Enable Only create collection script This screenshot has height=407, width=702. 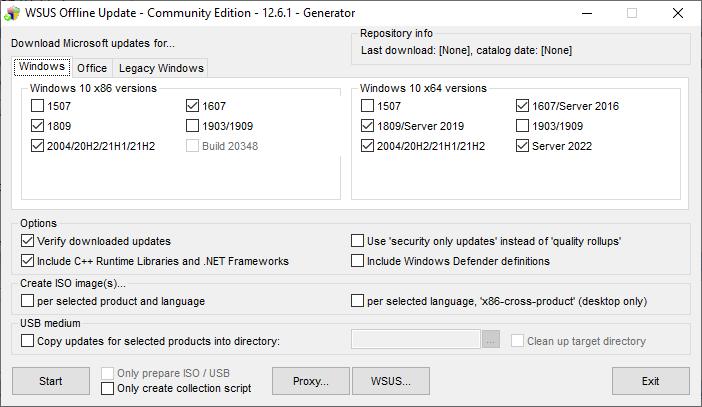pos(107,388)
